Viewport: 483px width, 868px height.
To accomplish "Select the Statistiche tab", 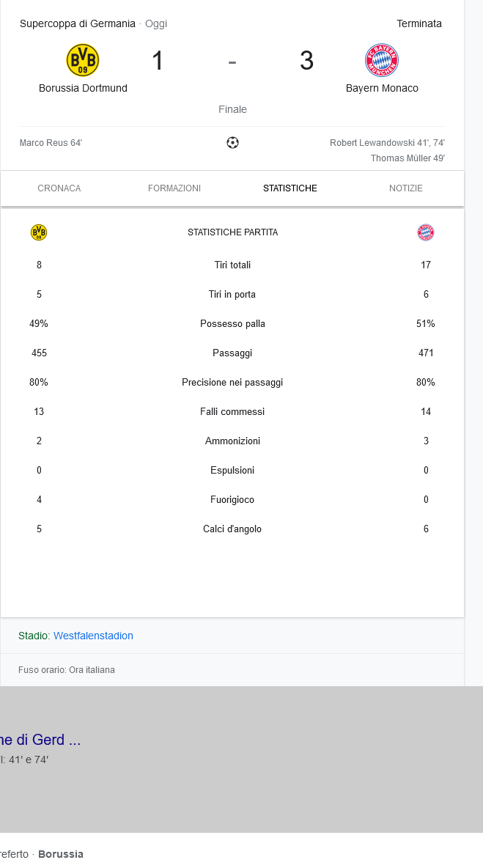I will 290,188.
